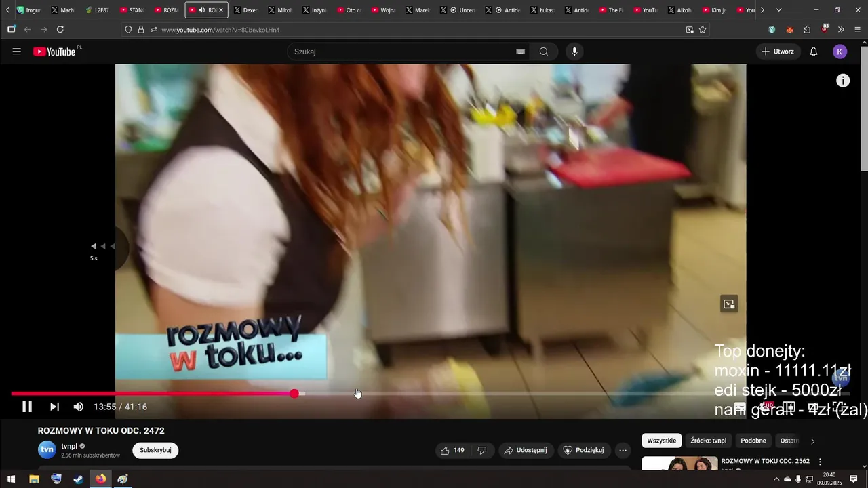Open ROZMOWY W TOKU ODC. 2562 video

[x=765, y=461]
